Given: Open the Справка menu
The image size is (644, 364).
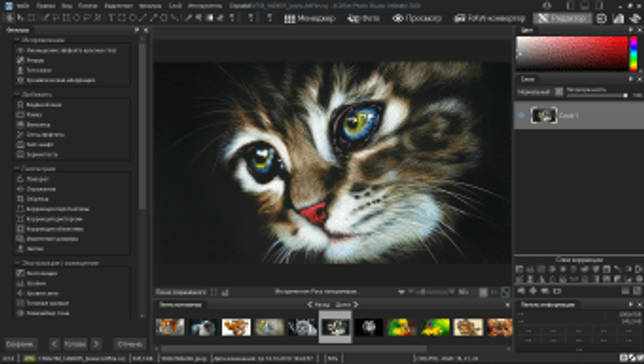Looking at the screenshot, I should 240,6.
